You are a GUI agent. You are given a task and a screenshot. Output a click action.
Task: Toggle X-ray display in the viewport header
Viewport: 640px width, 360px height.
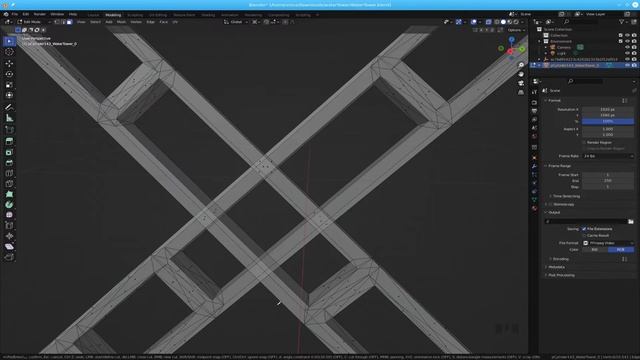click(x=488, y=22)
